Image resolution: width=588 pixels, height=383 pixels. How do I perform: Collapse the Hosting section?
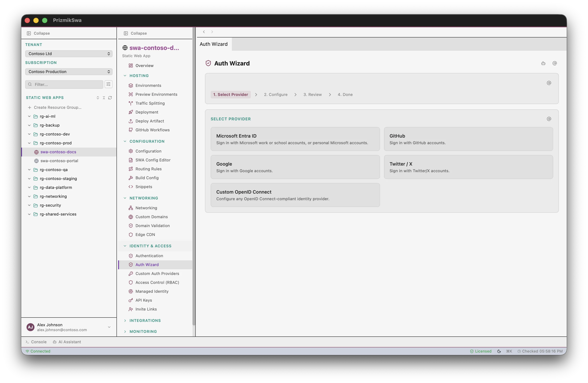tap(125, 76)
